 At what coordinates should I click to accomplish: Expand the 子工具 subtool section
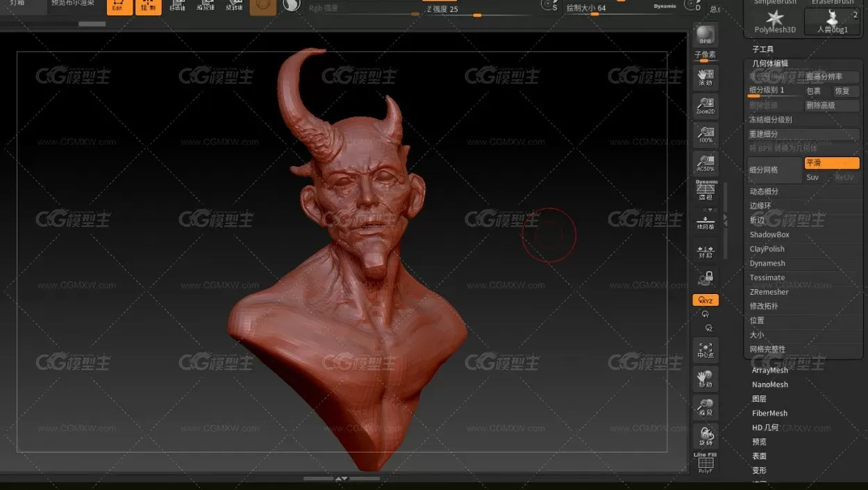pos(762,49)
